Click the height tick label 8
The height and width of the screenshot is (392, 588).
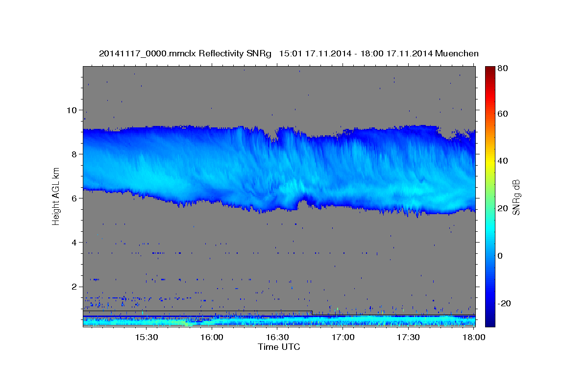point(74,154)
